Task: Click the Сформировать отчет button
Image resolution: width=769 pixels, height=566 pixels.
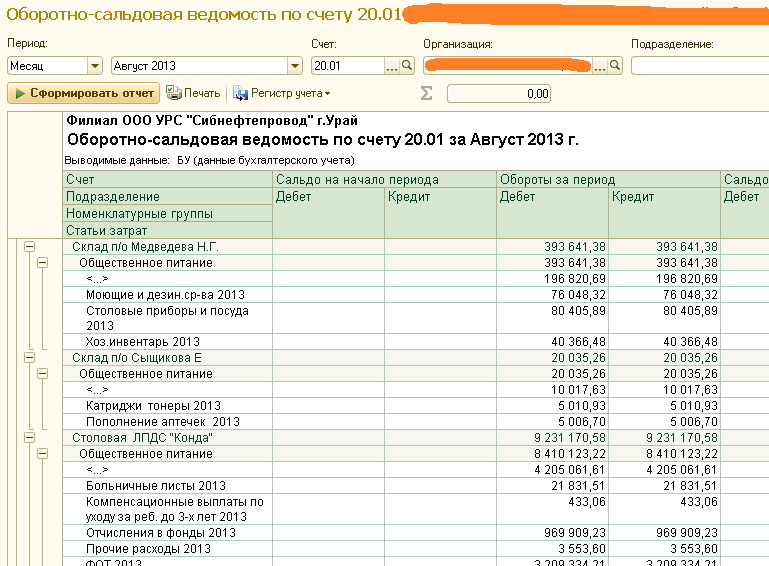Action: 83,93
